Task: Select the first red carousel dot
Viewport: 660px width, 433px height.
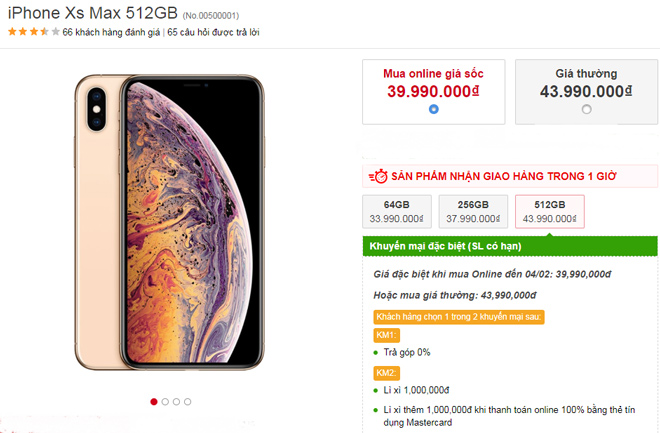Action: click(154, 402)
